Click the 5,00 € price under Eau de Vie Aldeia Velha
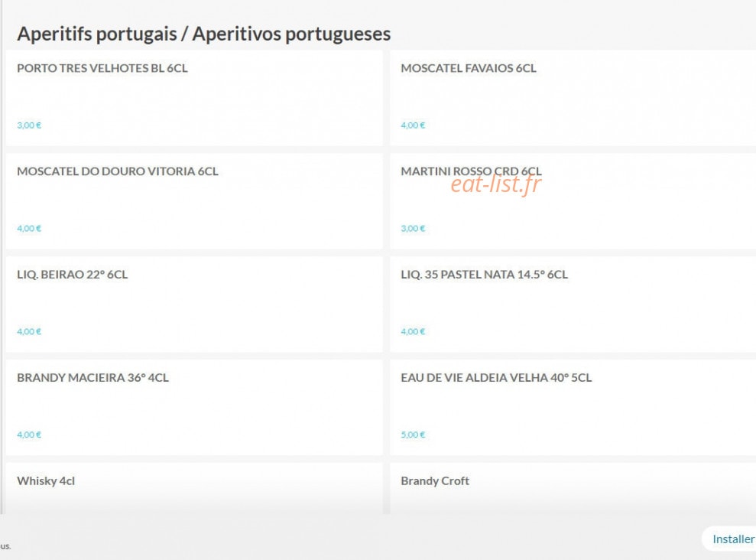Screen dimensions: 756x560 413,435
